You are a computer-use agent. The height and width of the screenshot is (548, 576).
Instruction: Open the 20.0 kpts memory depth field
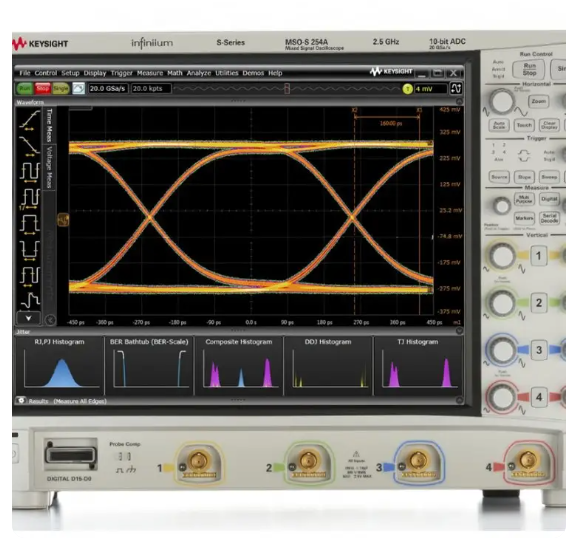(x=151, y=89)
